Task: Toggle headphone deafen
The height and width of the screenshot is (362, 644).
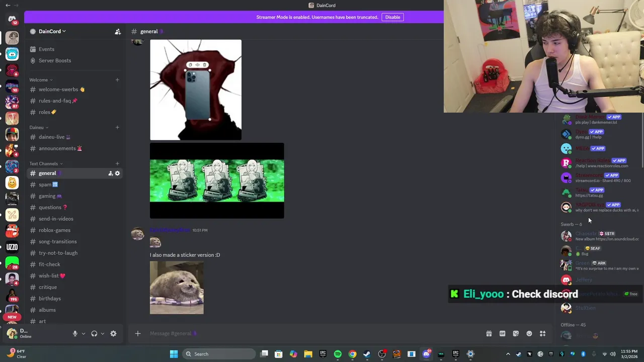Action: coord(94,333)
